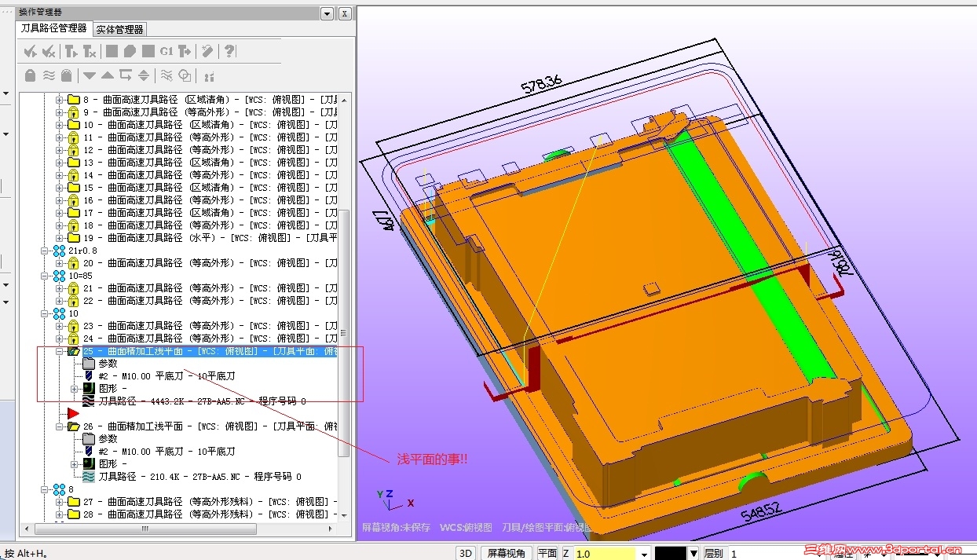The image size is (977, 560).
Task: Click the verify selected operations icon
Action: tap(130, 52)
